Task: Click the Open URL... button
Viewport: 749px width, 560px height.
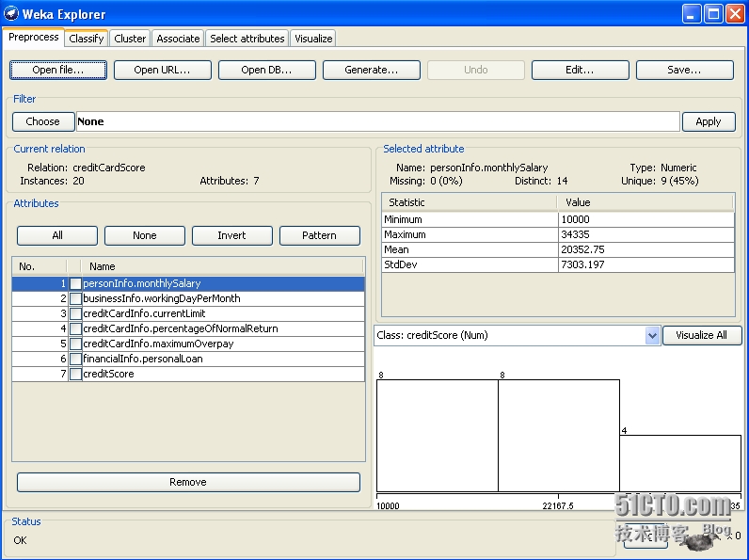Action: point(163,70)
